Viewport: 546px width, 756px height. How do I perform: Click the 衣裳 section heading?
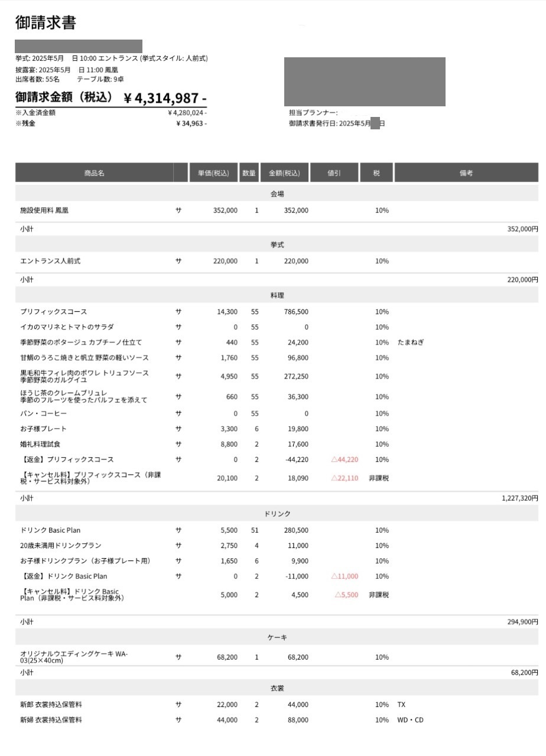coord(277,688)
